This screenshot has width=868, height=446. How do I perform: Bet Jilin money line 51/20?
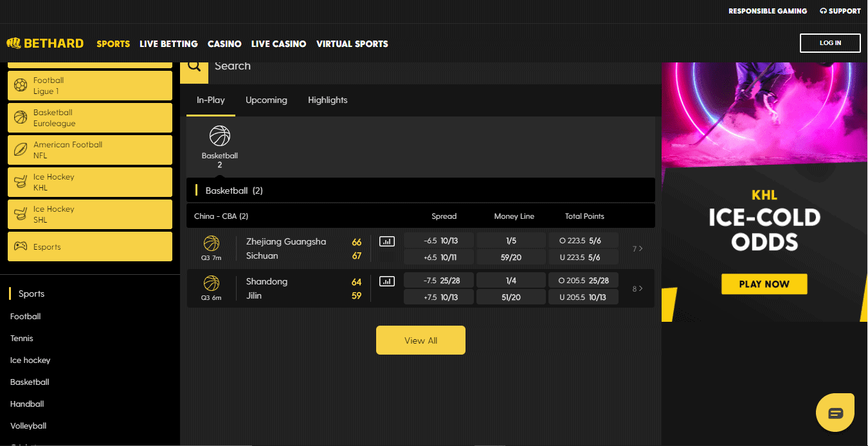(511, 297)
